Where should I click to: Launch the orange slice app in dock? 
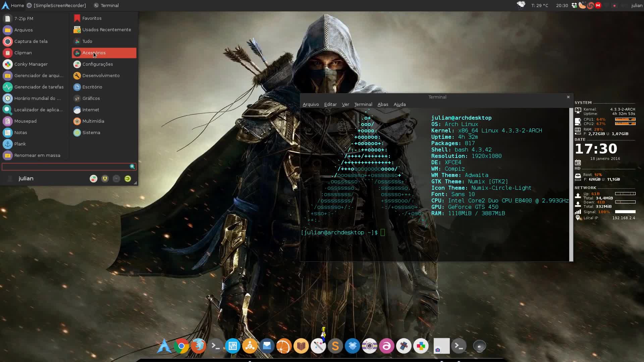click(284, 346)
